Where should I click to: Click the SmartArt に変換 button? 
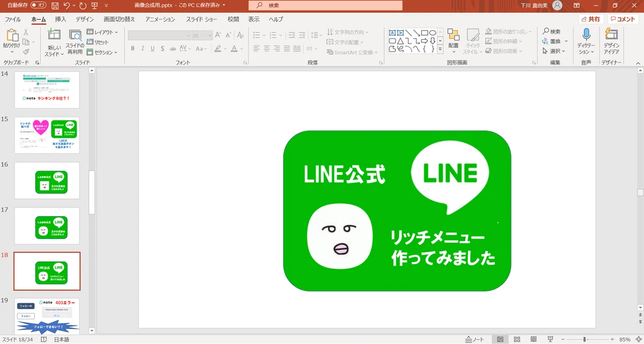pos(352,52)
